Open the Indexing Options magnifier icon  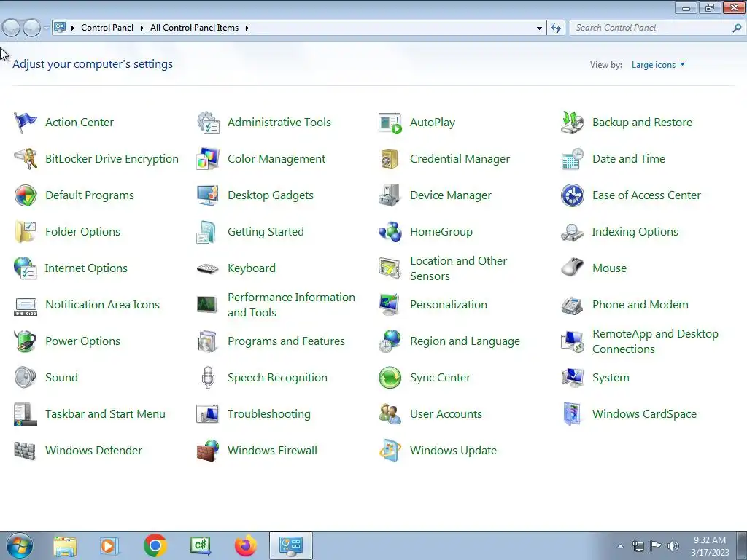tap(573, 231)
